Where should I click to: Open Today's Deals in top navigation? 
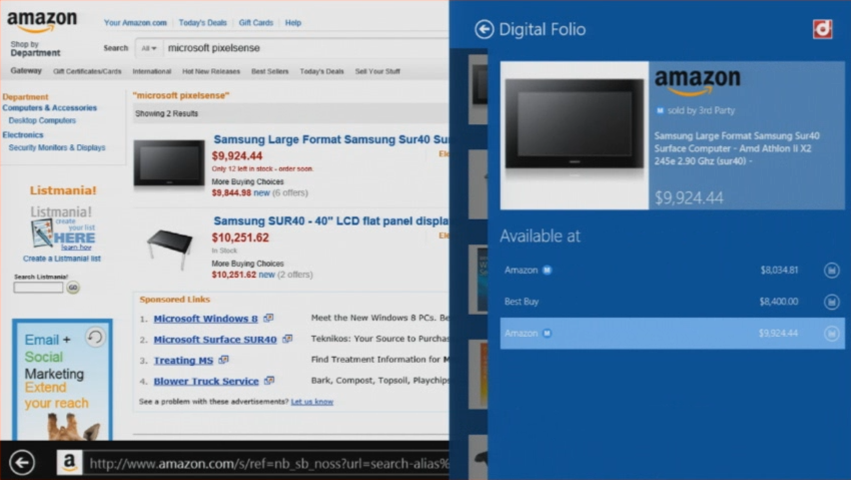pyautogui.click(x=202, y=23)
